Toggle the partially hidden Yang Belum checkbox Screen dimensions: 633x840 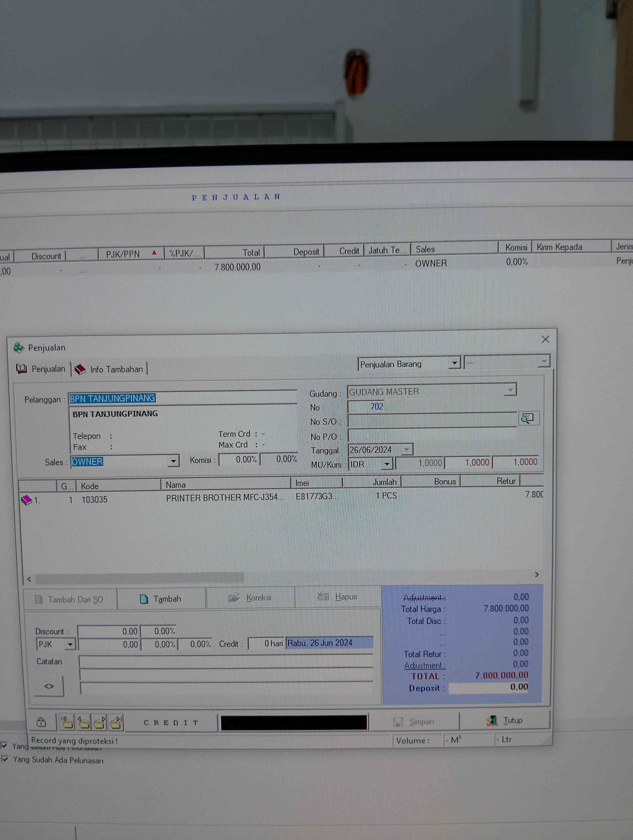pos(4,745)
